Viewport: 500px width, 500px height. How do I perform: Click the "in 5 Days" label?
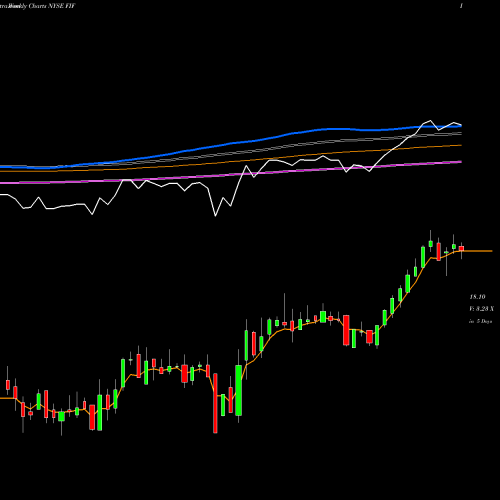(x=480, y=321)
